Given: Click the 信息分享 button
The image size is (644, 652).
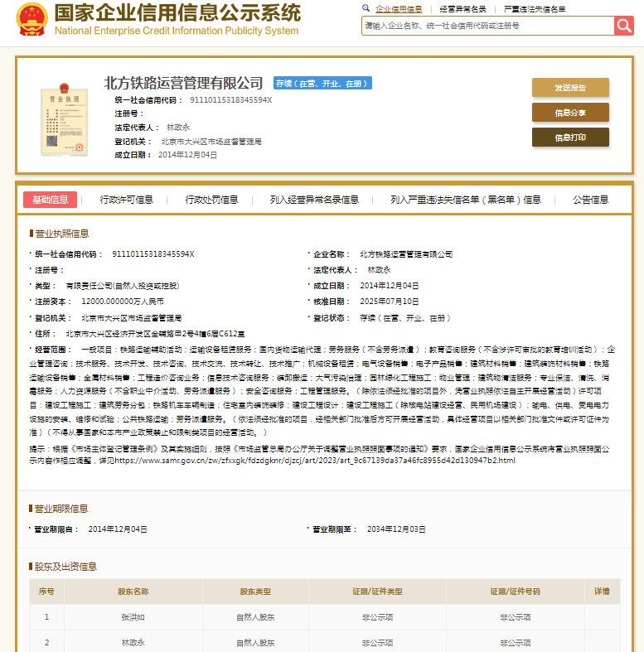Looking at the screenshot, I should click(570, 113).
